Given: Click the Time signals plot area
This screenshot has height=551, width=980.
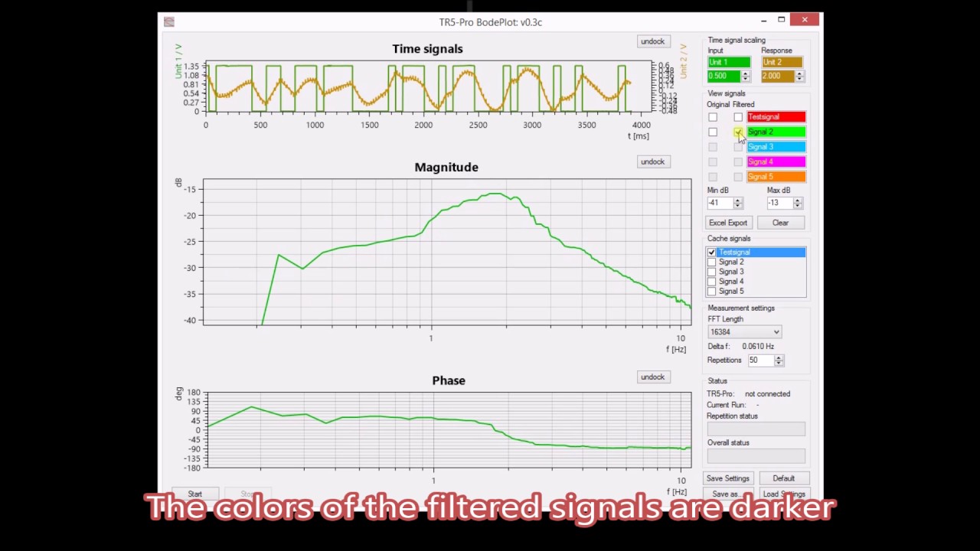Looking at the screenshot, I should click(428, 88).
